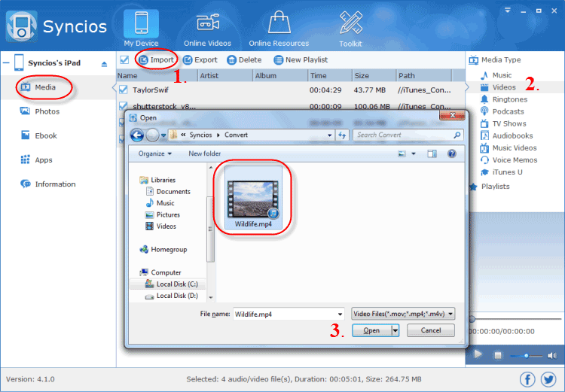565x392 pixels.
Task: Click the File name input field
Action: [x=289, y=314]
